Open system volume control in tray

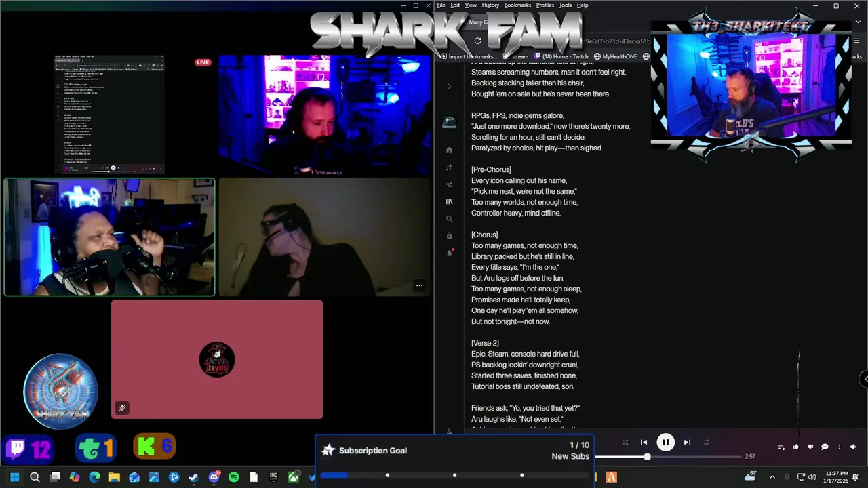[812, 477]
